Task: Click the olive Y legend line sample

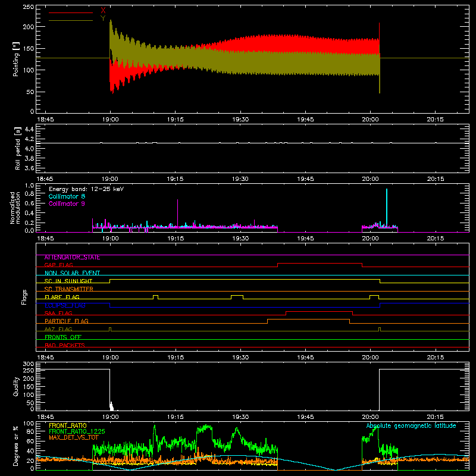Action: point(71,21)
